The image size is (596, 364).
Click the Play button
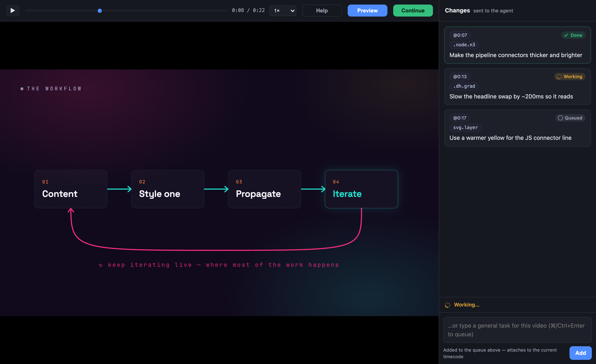(13, 10)
